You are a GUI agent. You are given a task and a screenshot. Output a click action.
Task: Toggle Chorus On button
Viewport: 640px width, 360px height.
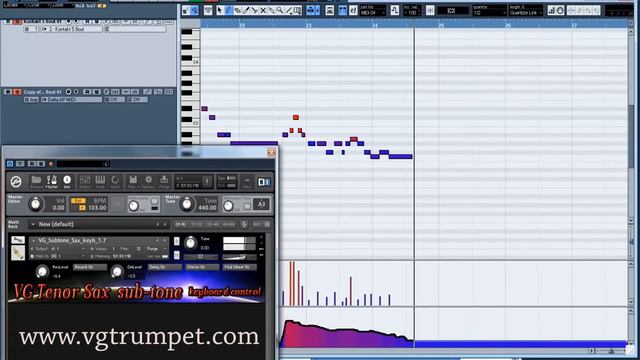[202, 267]
